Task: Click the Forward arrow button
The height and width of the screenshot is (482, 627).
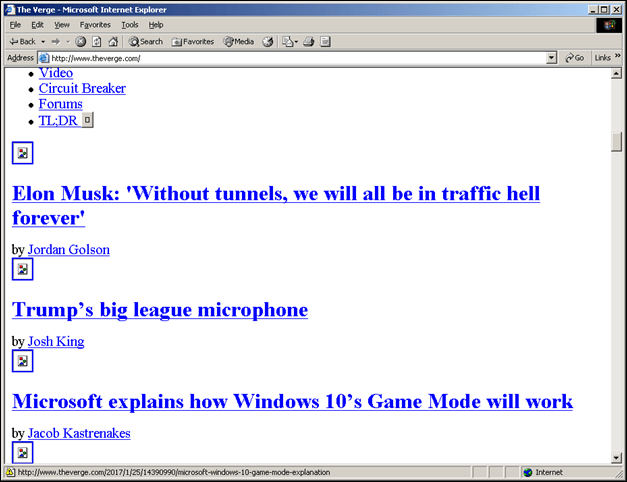Action: [x=56, y=42]
